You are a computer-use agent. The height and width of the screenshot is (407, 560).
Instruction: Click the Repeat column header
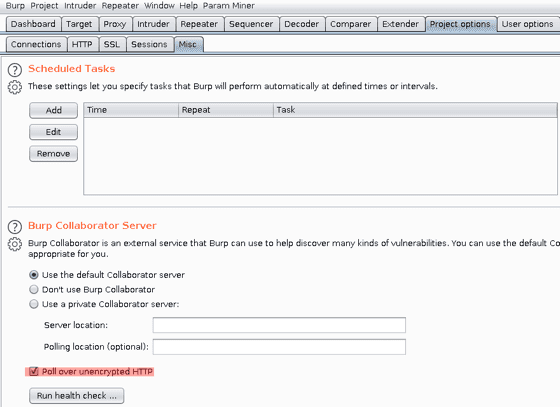pos(226,110)
